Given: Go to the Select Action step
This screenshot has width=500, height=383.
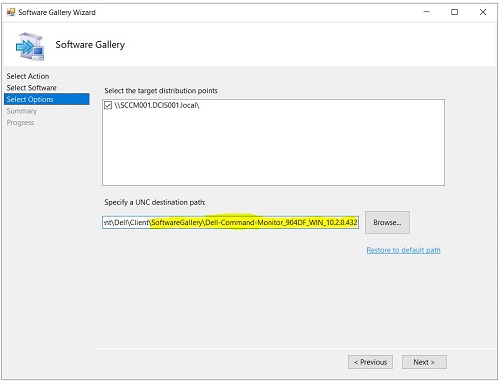Looking at the screenshot, I should pos(28,76).
